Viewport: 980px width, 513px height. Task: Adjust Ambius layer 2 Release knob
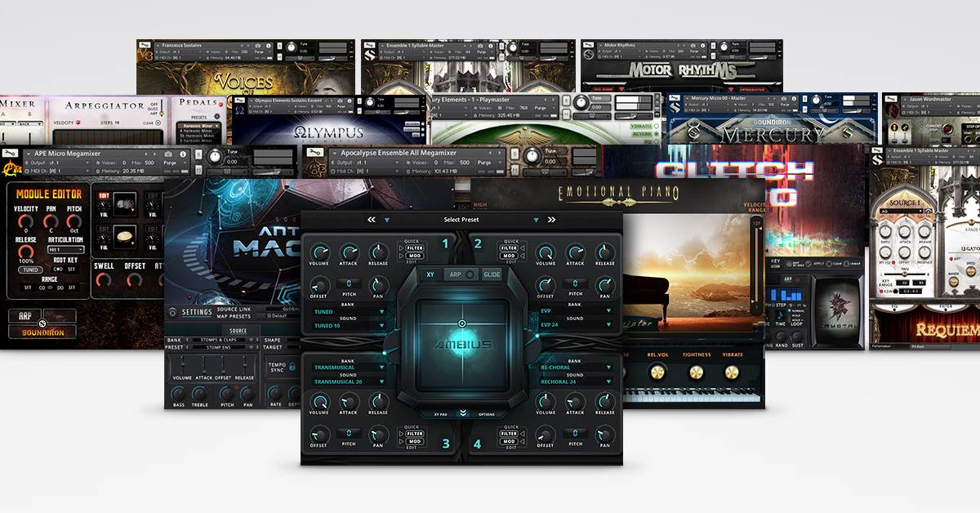click(605, 252)
